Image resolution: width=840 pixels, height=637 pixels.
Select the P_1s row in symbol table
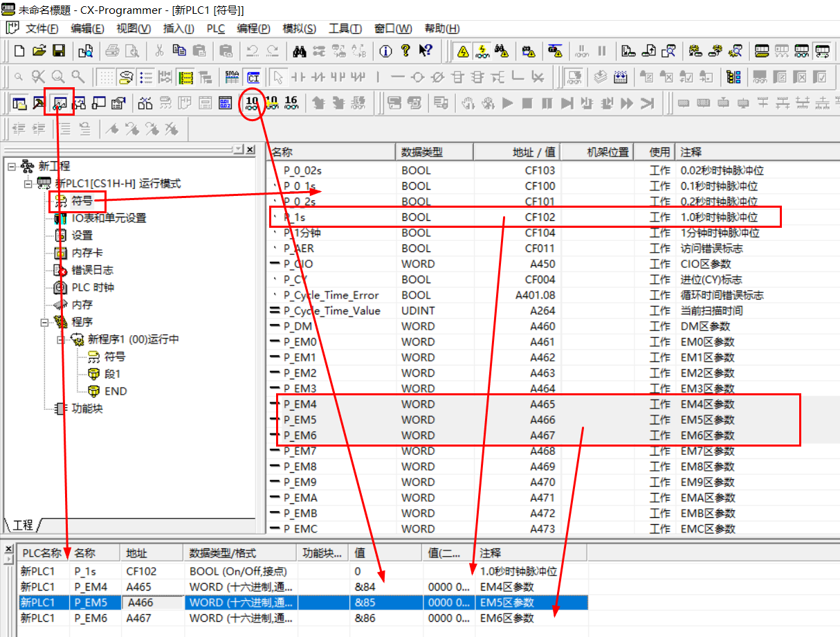click(552, 217)
